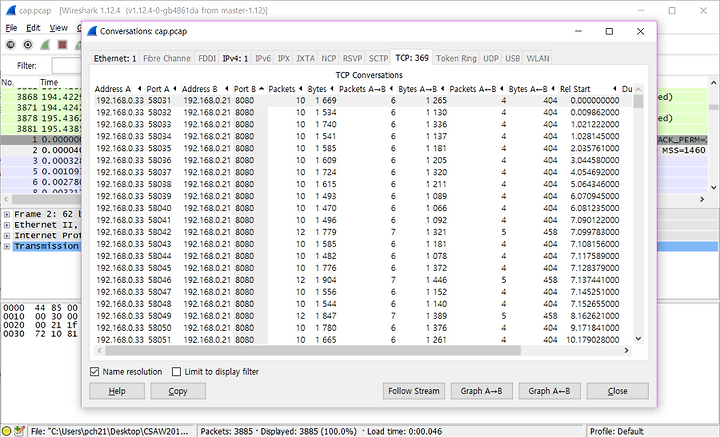Click the conversations horizontal scrollbar thumb
720x437 pixels.
313,350
